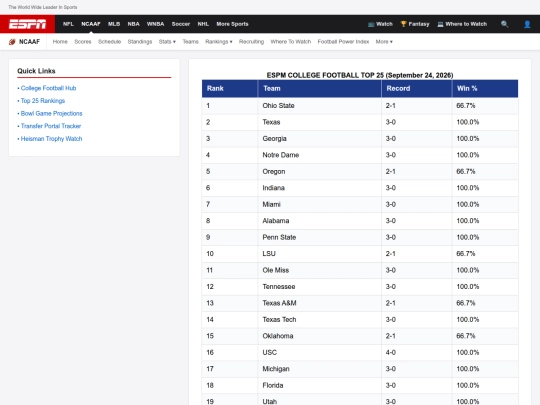Screen dimensions: 540x405
Task: Select Soccer in main navigation
Action: click(x=181, y=24)
